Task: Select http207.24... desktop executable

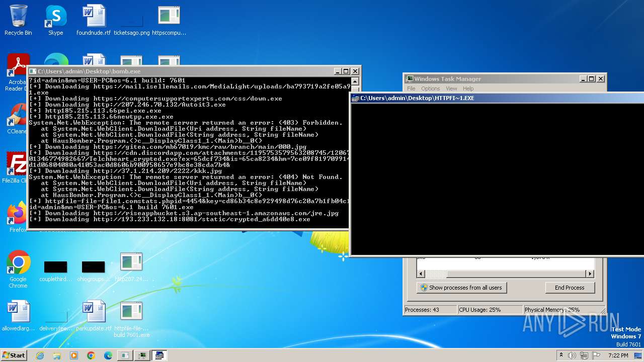Action: [x=131, y=267]
